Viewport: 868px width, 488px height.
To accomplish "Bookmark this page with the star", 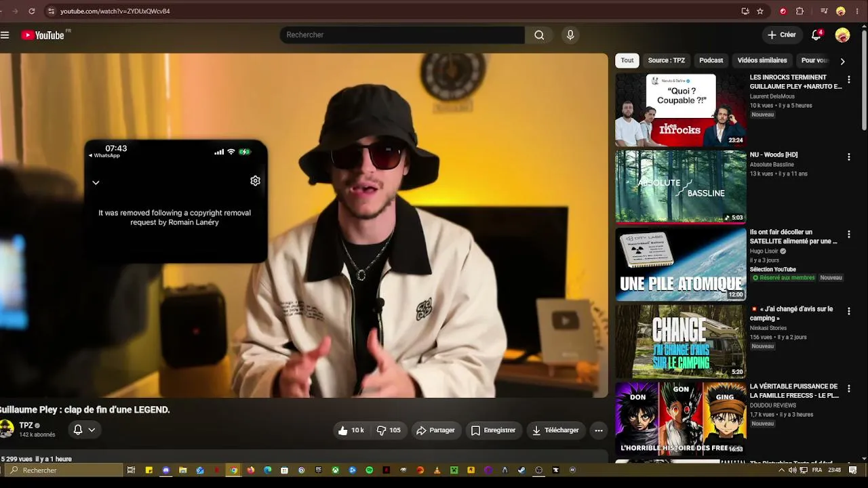I will 760,11.
